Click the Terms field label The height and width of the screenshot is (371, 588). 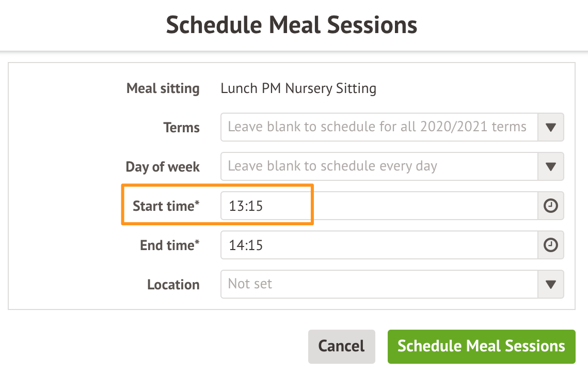181,128
